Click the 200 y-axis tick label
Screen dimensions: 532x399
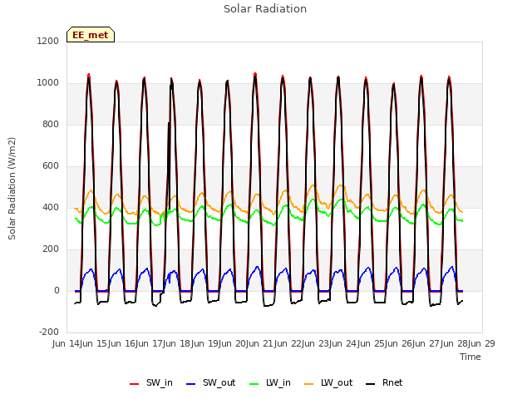(51, 249)
